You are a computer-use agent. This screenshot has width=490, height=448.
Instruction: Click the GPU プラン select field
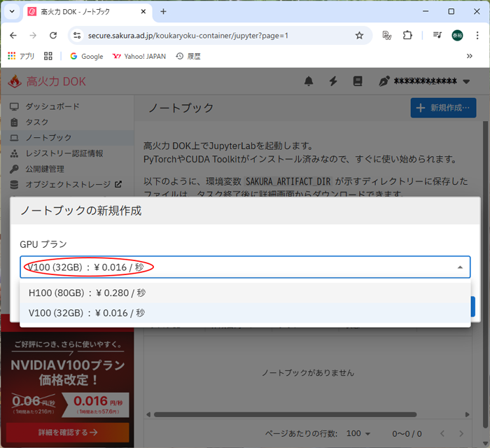[x=245, y=267]
